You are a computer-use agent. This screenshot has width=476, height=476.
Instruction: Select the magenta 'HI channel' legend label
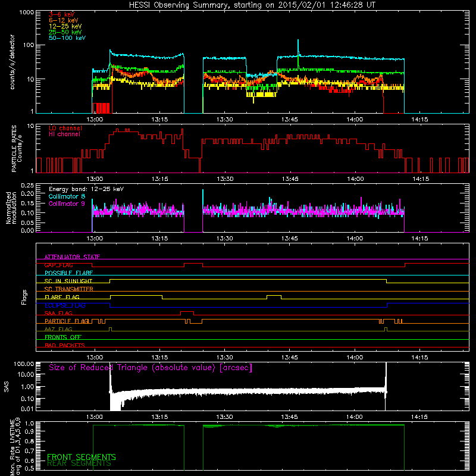coord(64,134)
